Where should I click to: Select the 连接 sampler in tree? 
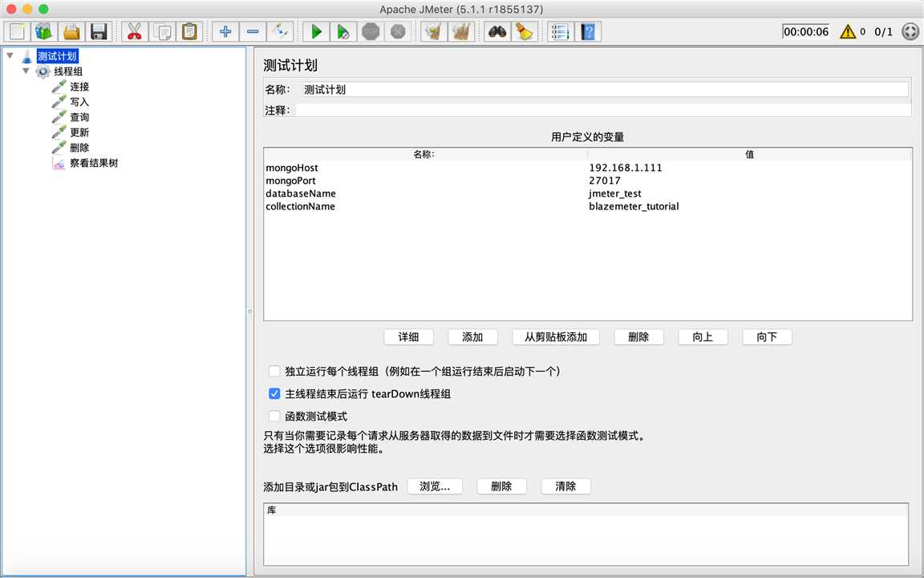click(79, 87)
